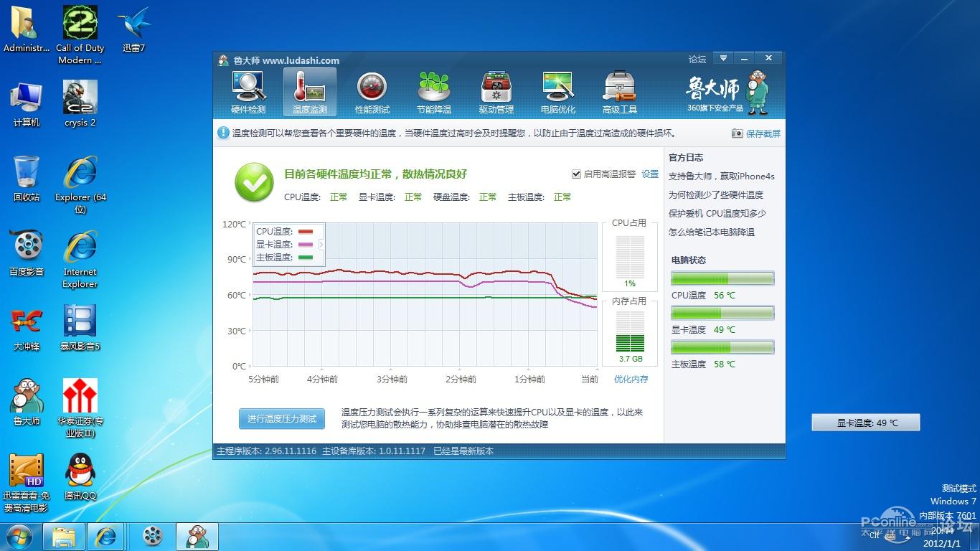Image resolution: width=980 pixels, height=551 pixels.
Task: Select the crysis 2 desktop shortcut
Action: (80, 103)
